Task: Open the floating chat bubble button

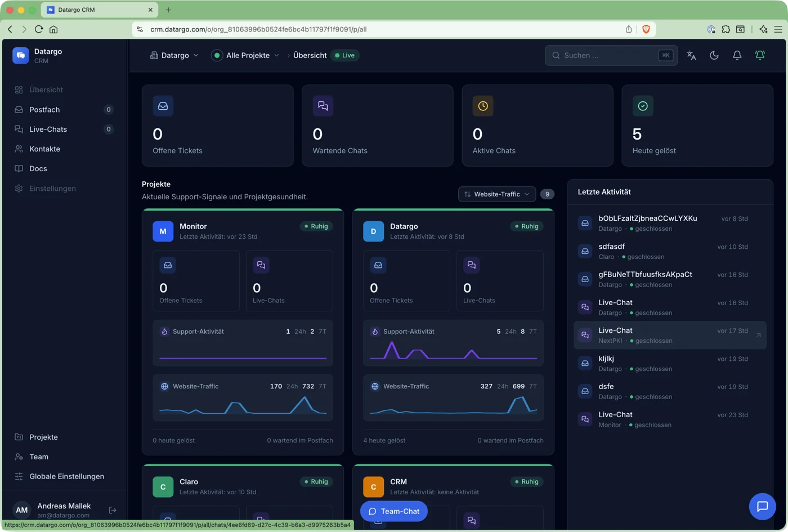Action: point(763,506)
